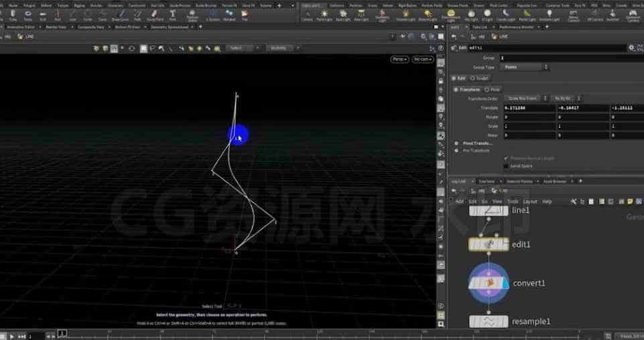Viewport: 644px width, 340px height.
Task: Click the edit1 node name field
Action: pos(547,48)
